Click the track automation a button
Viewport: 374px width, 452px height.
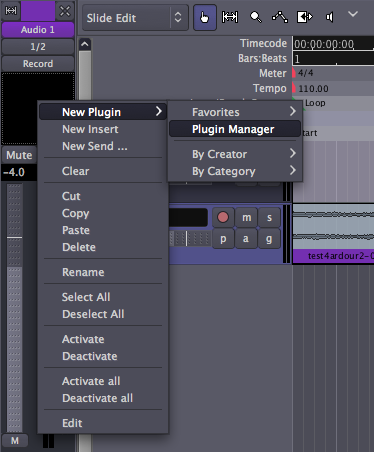[246, 239]
